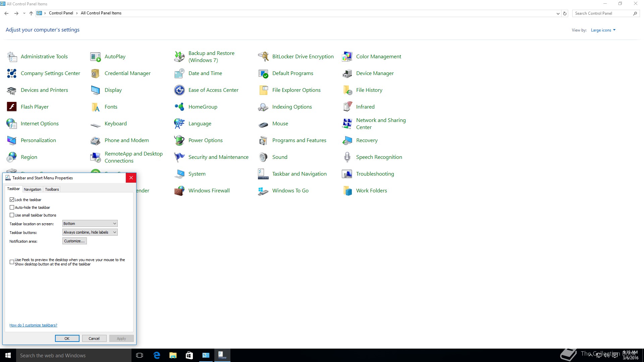Click All Control Panel Items breadcrumb
This screenshot has height=362, width=644.
pos(101,13)
